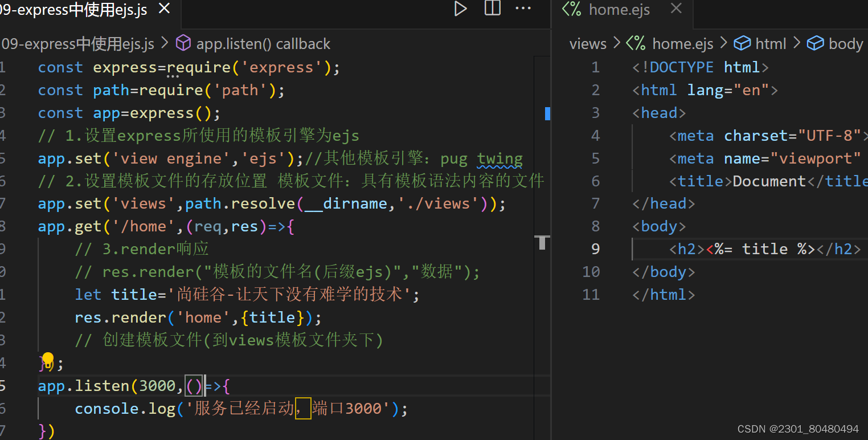Click the lightbulb quick-fix icon
Screen dimensions: 868x440
48,360
